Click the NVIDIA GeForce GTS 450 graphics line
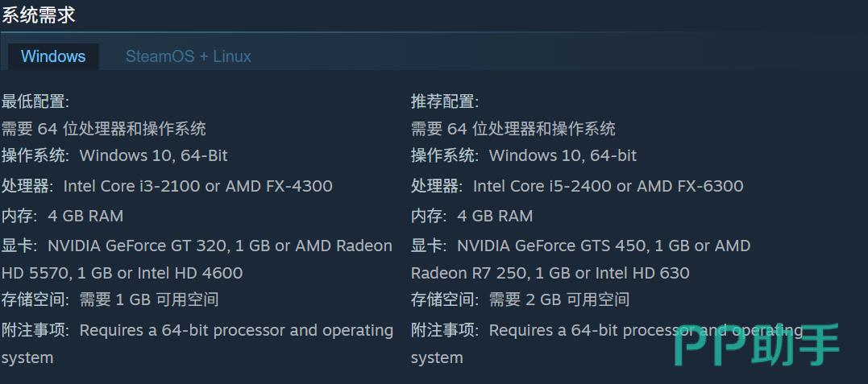Screen dimensions: 868x384 pyautogui.click(x=580, y=246)
